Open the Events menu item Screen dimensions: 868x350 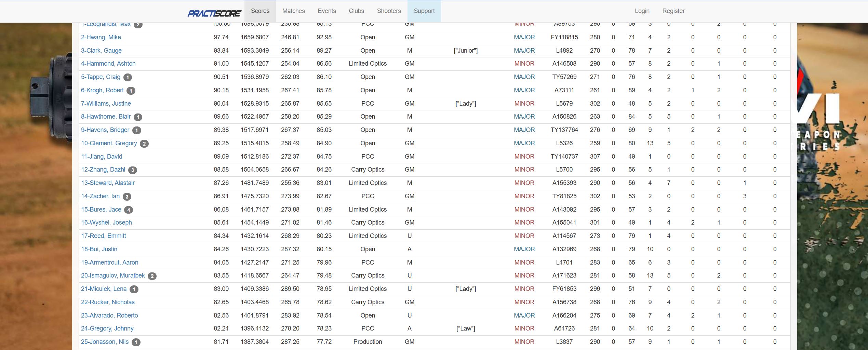[327, 11]
